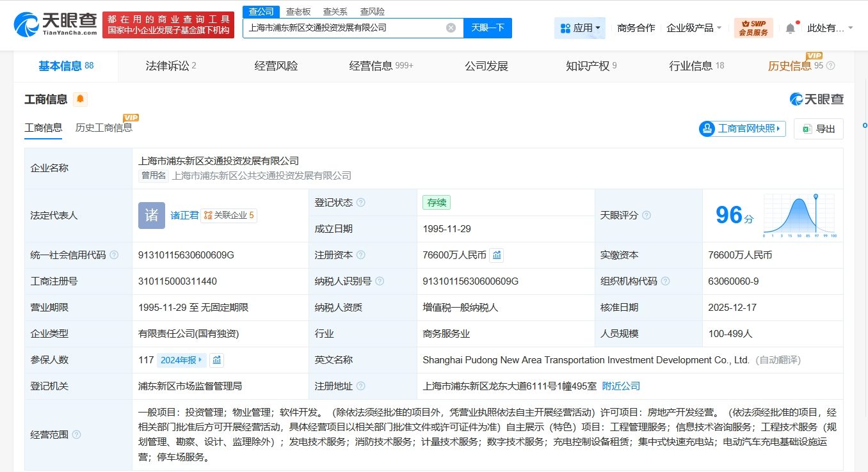Click the bell icon beside 工商信息
This screenshot has height=472, width=868.
pos(81,98)
